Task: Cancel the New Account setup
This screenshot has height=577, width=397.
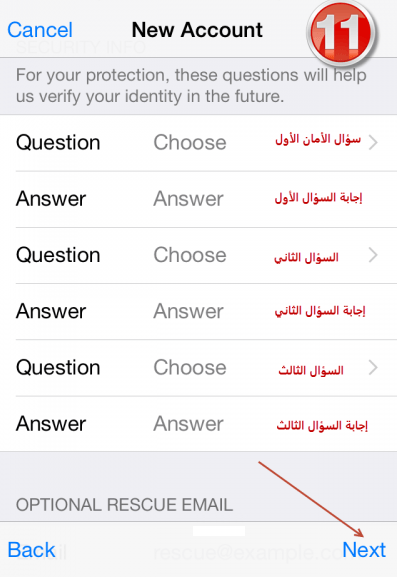Action: [x=40, y=30]
